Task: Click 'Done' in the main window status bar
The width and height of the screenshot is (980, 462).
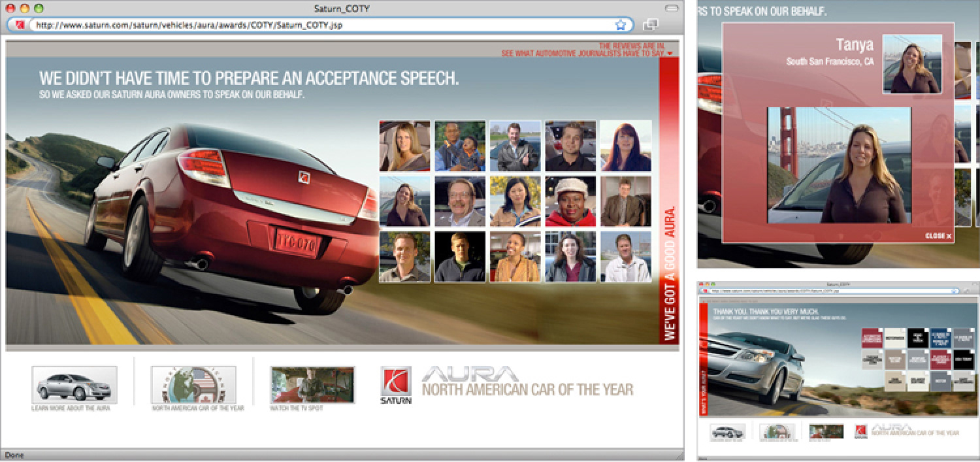Action: tap(13, 455)
